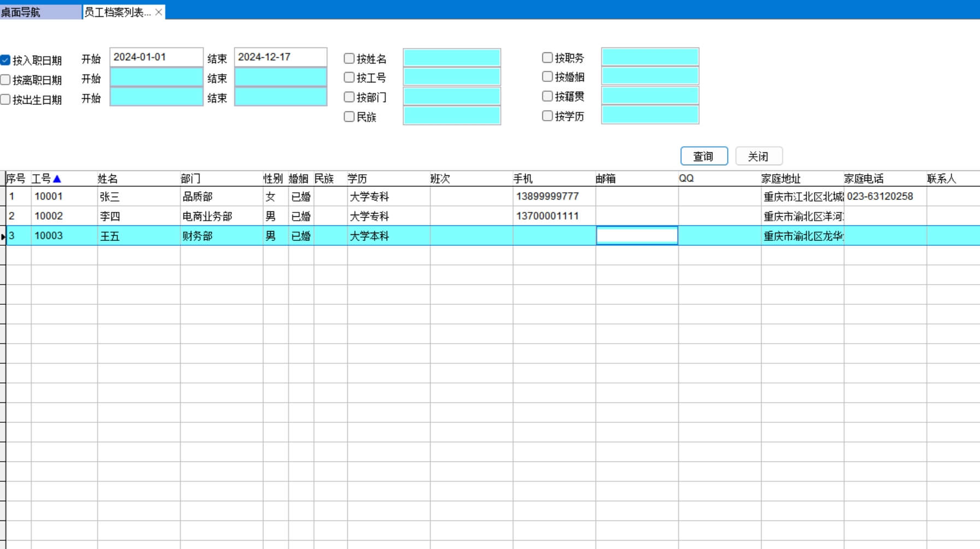
Task: Enable the 按离职日期 checkbox
Action: point(5,80)
